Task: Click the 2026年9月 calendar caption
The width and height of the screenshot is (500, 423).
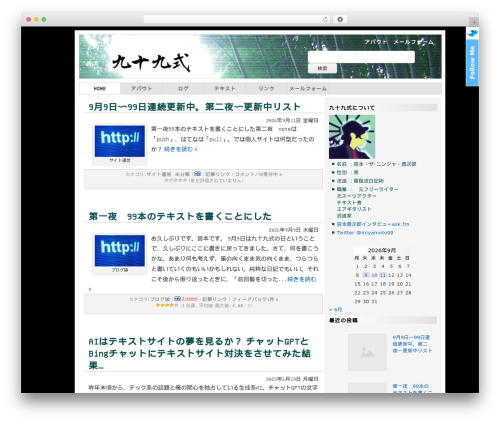Action: (x=382, y=250)
